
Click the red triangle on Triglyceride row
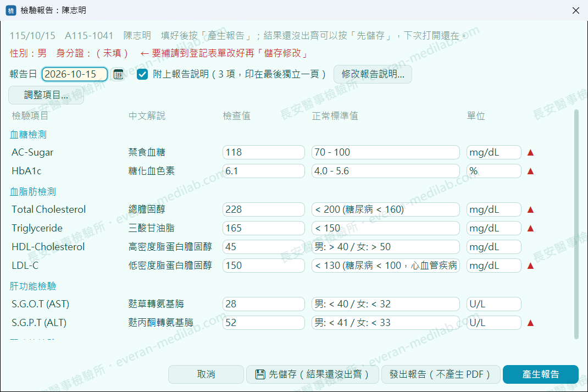530,229
